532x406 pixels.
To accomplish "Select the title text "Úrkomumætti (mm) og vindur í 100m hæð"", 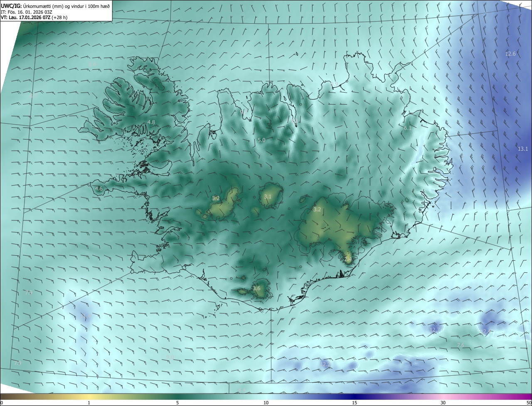I will (66, 6).
